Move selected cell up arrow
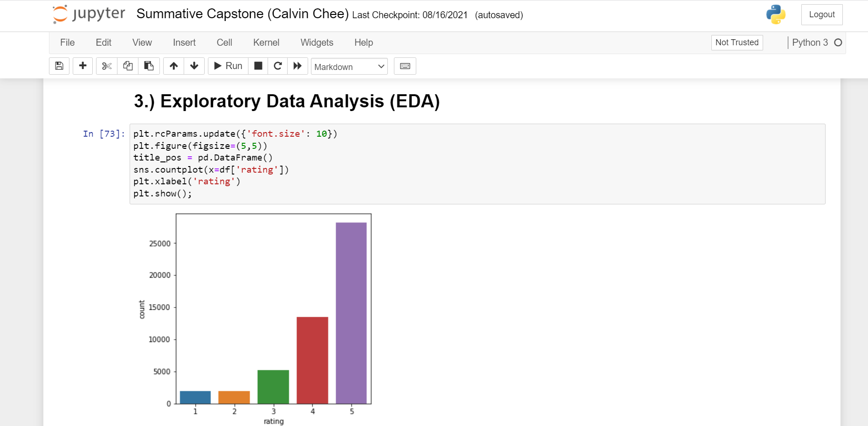868x426 pixels. coord(173,66)
